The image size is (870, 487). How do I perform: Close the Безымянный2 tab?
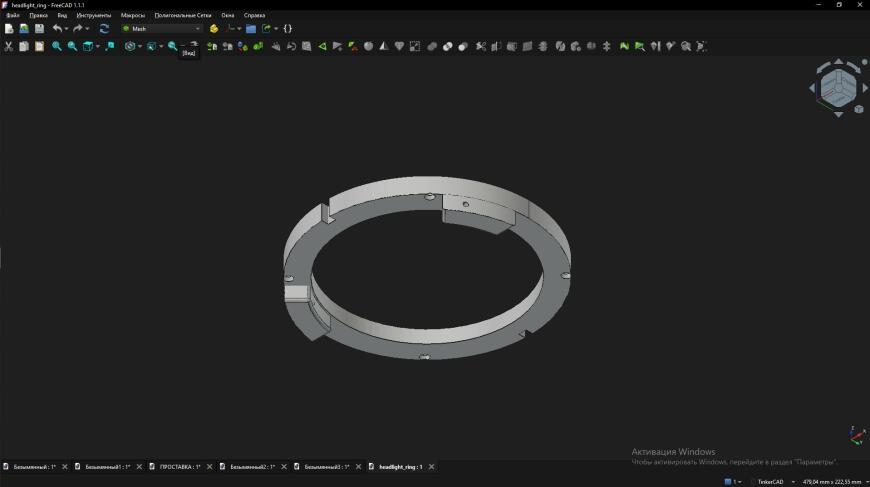tap(284, 467)
